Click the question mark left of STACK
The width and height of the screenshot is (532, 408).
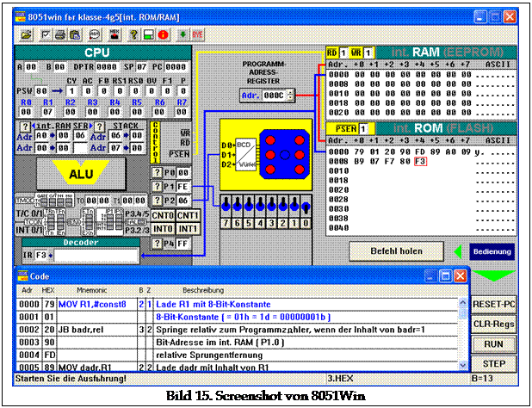pyautogui.click(x=99, y=127)
